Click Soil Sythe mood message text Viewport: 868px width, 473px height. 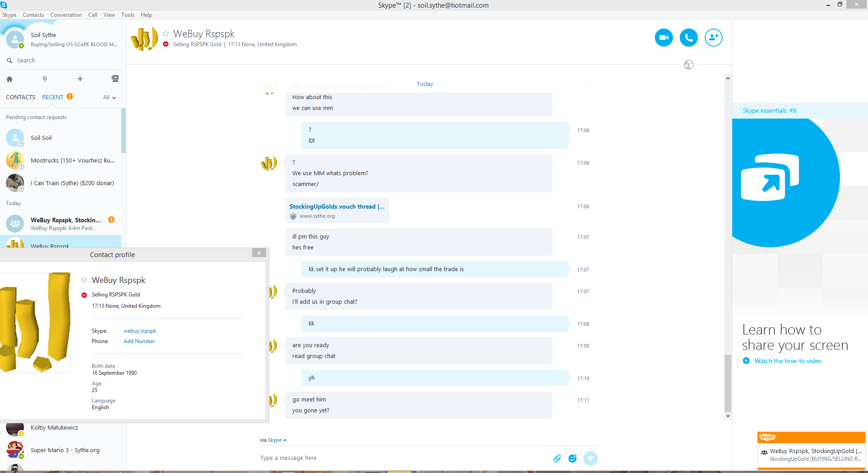tap(74, 44)
